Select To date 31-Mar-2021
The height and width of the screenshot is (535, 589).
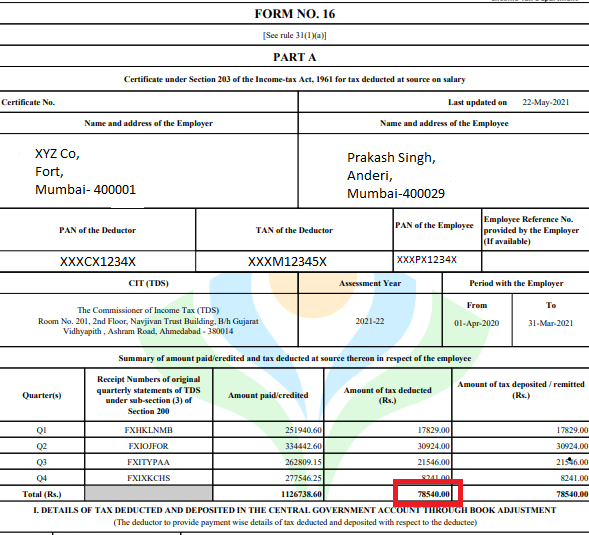(x=550, y=323)
